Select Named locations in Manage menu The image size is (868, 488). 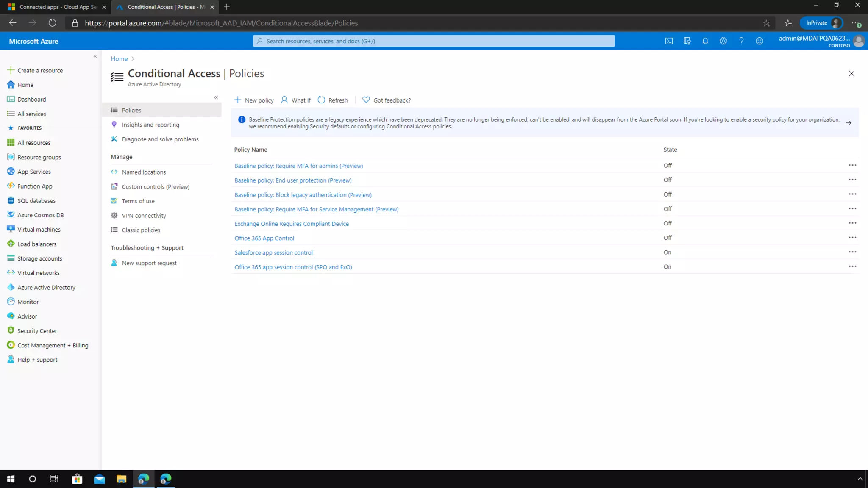(x=144, y=172)
